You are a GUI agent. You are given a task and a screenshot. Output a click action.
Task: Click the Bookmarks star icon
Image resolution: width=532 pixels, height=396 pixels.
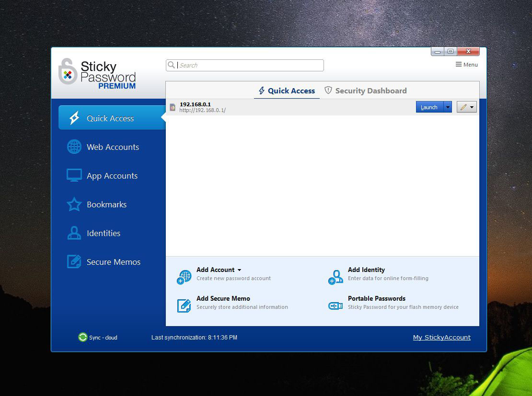[74, 204]
